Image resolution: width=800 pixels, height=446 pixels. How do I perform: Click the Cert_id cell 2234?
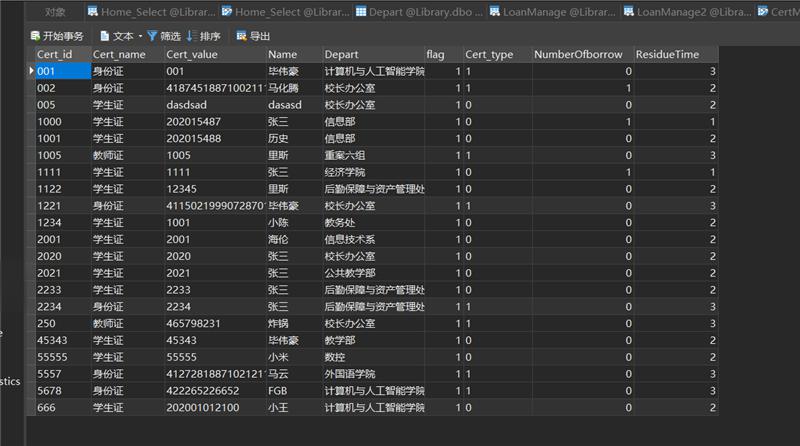(x=63, y=307)
